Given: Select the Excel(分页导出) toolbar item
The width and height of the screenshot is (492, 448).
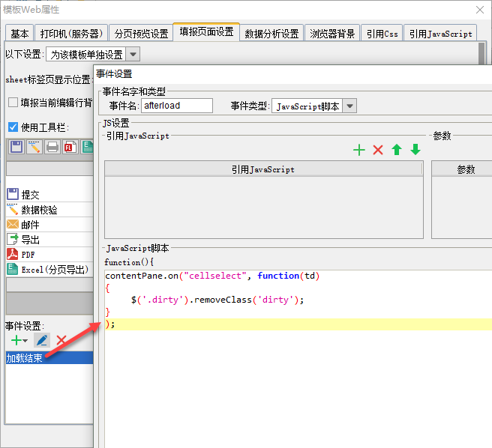Looking at the screenshot, I should (x=49, y=269).
